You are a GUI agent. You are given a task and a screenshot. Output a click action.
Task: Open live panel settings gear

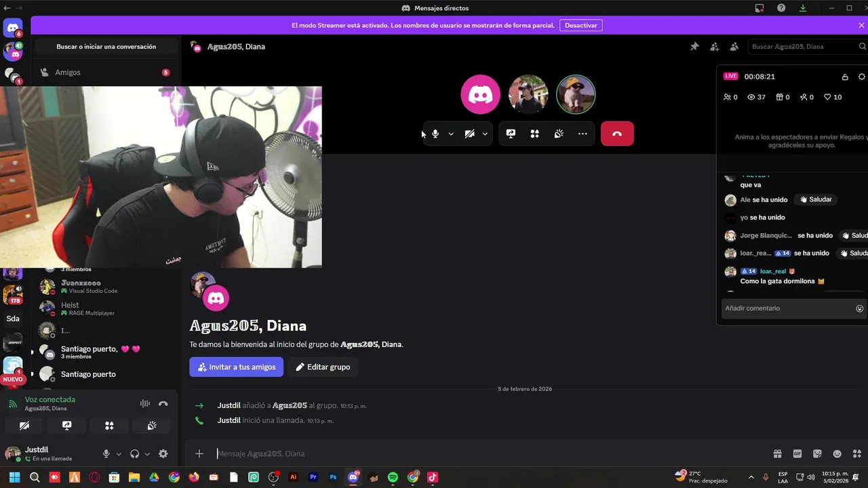(x=862, y=77)
